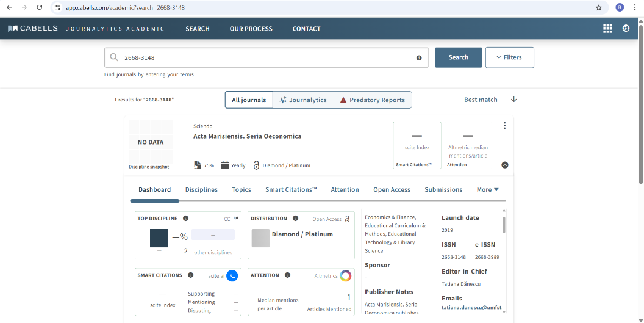Viewport: 644px width, 323px height.
Task: Click the Launch date value 2019
Action: click(x=447, y=230)
